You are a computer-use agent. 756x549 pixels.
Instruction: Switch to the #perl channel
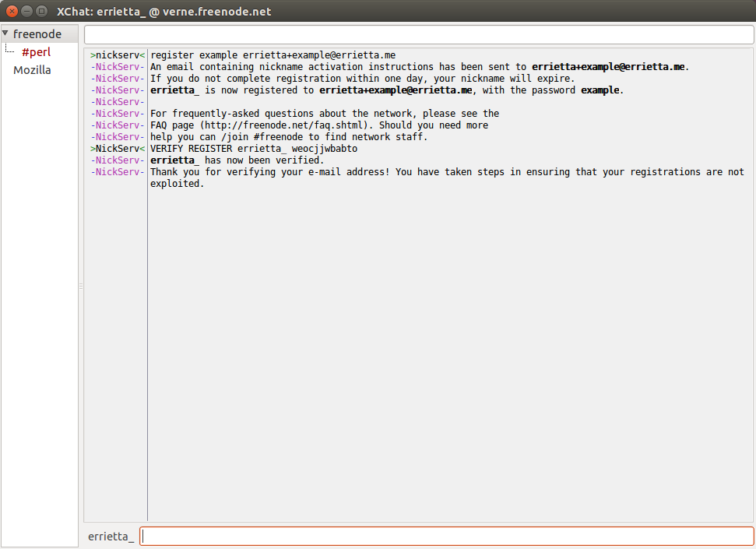(x=36, y=52)
